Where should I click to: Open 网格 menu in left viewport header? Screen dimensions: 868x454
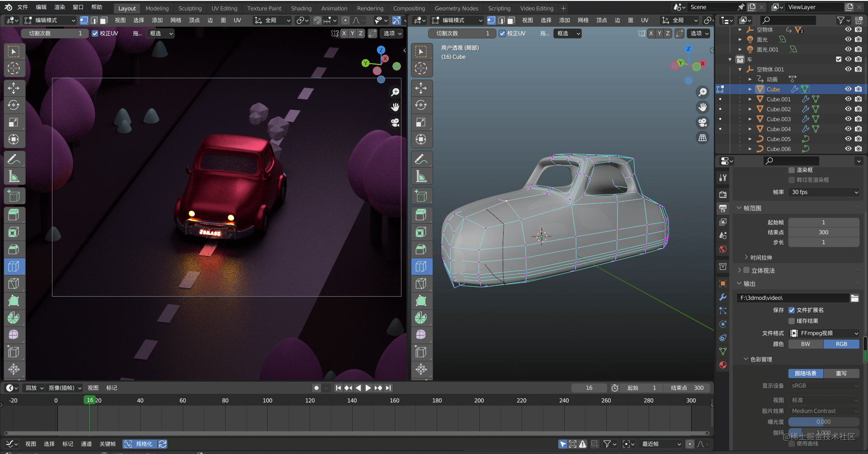coord(175,20)
